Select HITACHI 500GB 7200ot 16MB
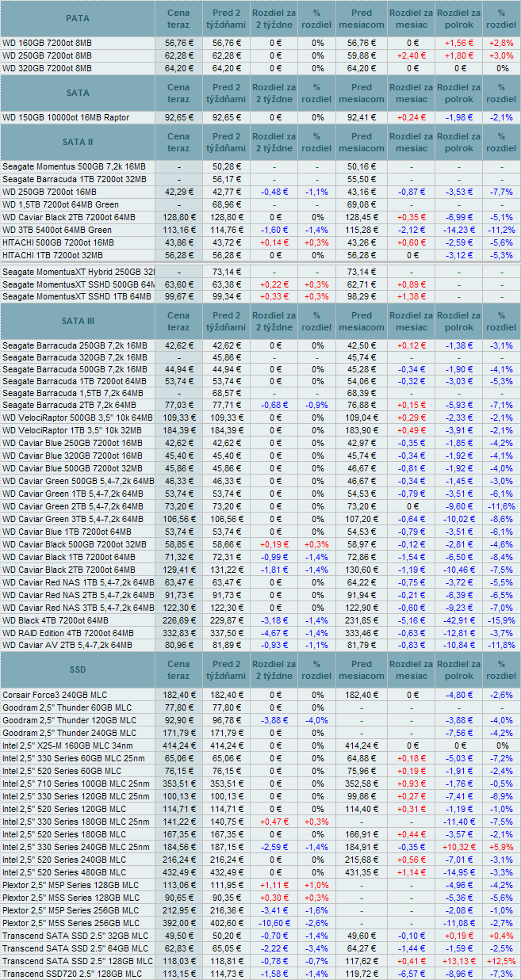521x980 pixels. 57,242
